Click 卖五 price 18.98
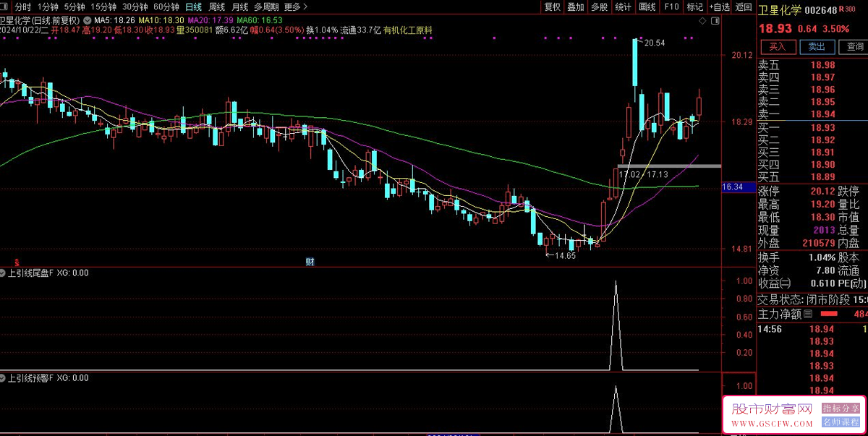Image resolution: width=868 pixels, height=436 pixels. click(x=822, y=65)
